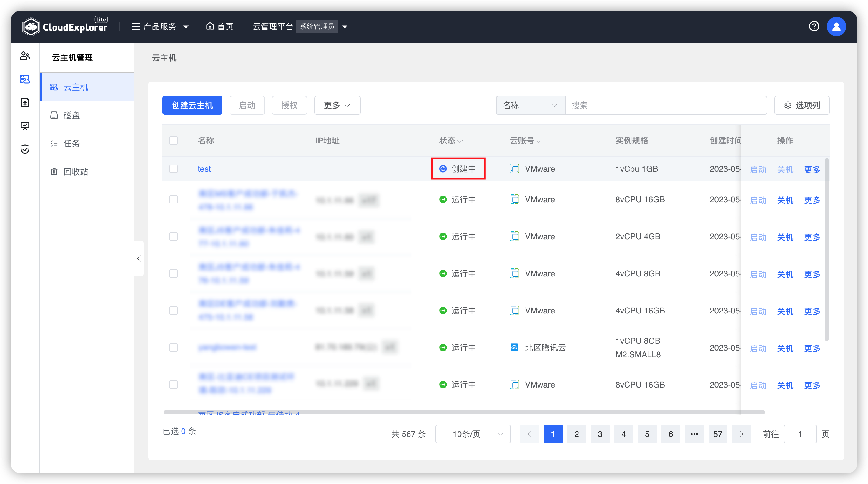Click the vertical table scrollbar

click(827, 249)
